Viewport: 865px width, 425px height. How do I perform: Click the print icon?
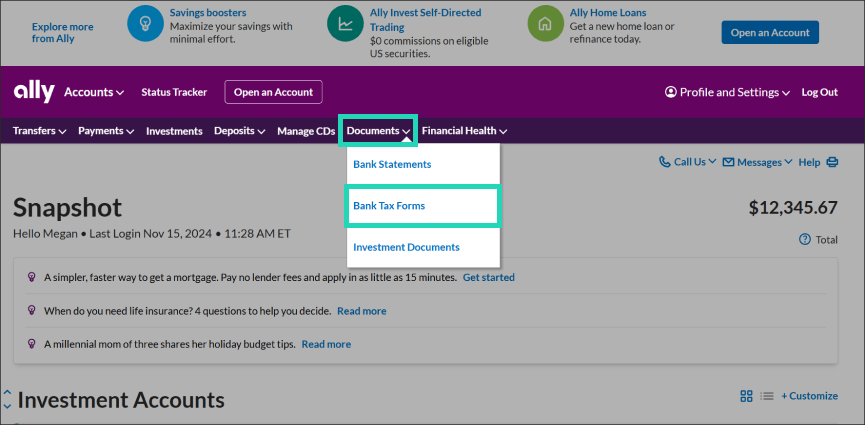pos(832,162)
